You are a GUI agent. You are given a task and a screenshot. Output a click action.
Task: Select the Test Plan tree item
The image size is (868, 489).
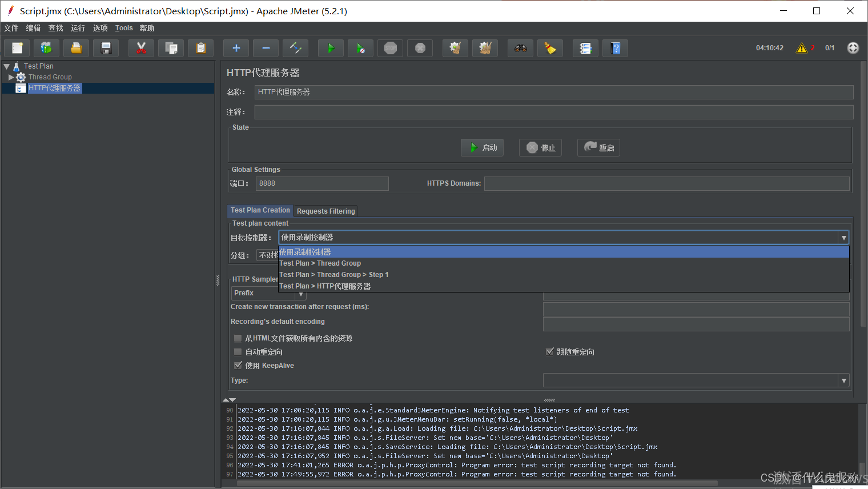point(39,66)
